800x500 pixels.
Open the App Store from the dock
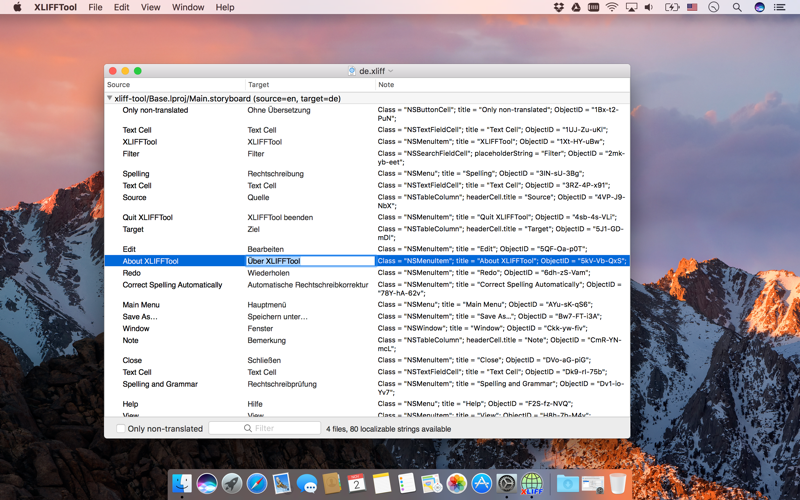click(x=482, y=483)
